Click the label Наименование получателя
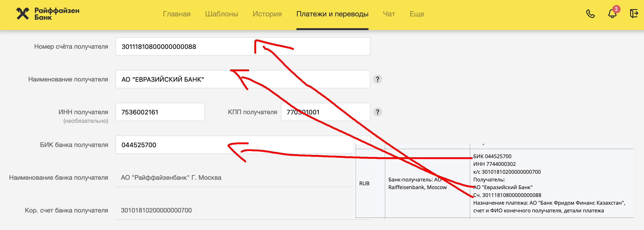This screenshot has height=230, width=644. (x=68, y=79)
